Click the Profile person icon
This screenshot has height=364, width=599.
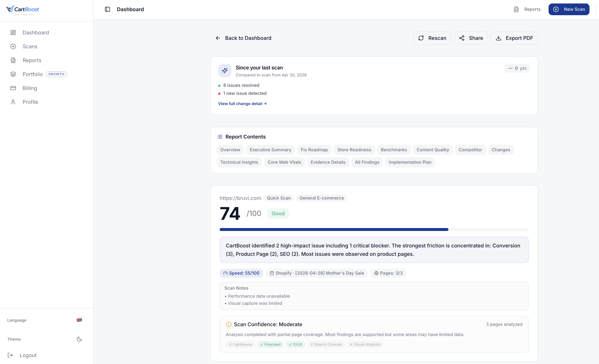13,102
